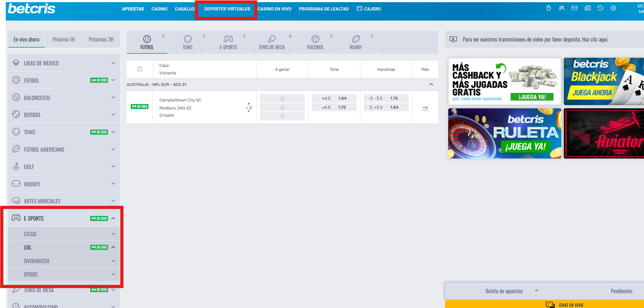This screenshot has width=644, height=308.
Task: Open the Aviator game banner
Action: 604,133
